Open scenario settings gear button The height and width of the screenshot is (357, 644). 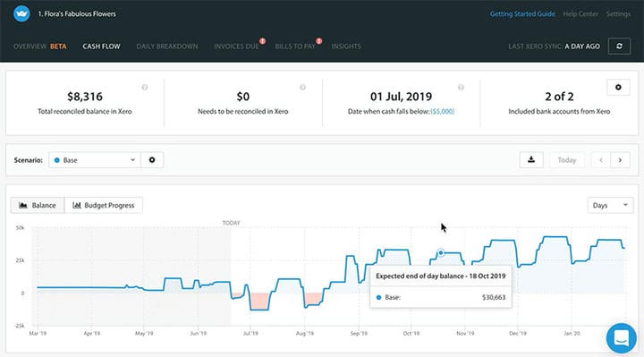pos(152,160)
